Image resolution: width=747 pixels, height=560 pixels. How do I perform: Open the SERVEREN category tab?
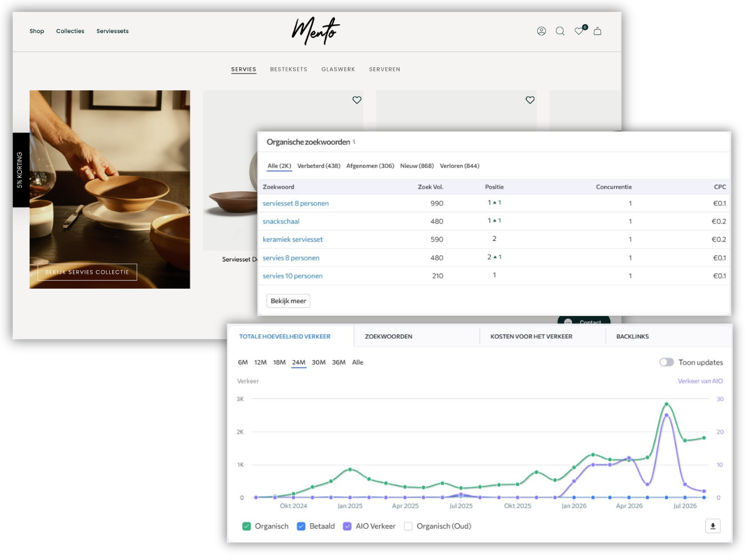385,70
